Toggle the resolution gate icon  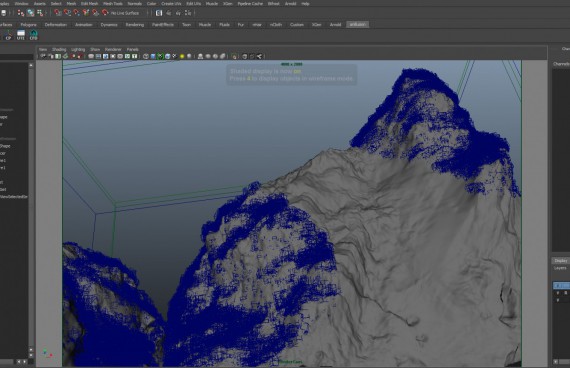105,56
